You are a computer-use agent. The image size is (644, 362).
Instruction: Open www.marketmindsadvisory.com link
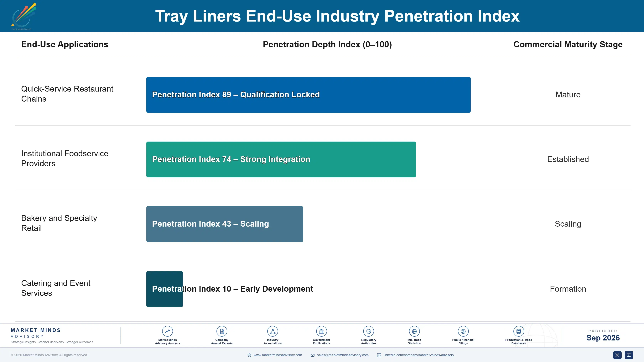click(x=278, y=355)
